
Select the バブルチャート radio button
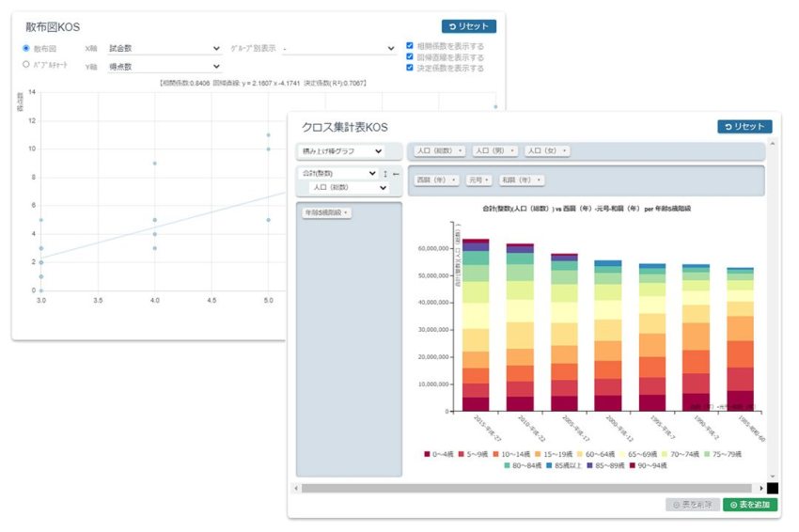point(26,65)
